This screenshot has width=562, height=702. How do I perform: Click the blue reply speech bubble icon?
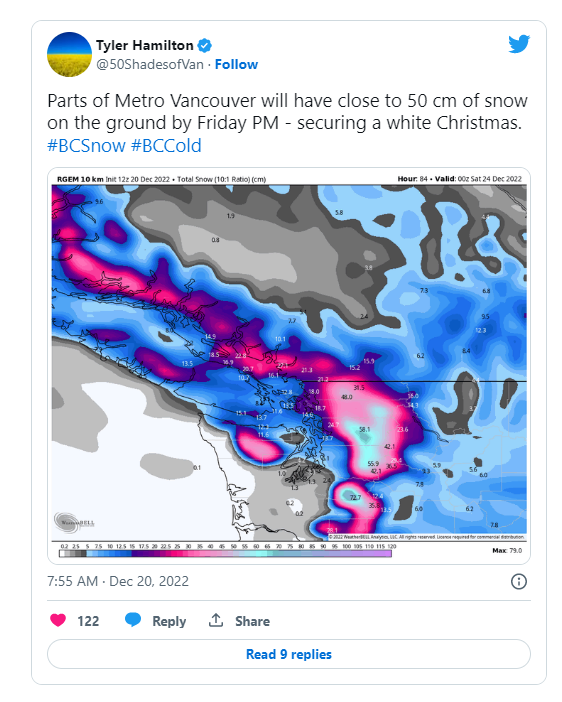click(x=133, y=620)
